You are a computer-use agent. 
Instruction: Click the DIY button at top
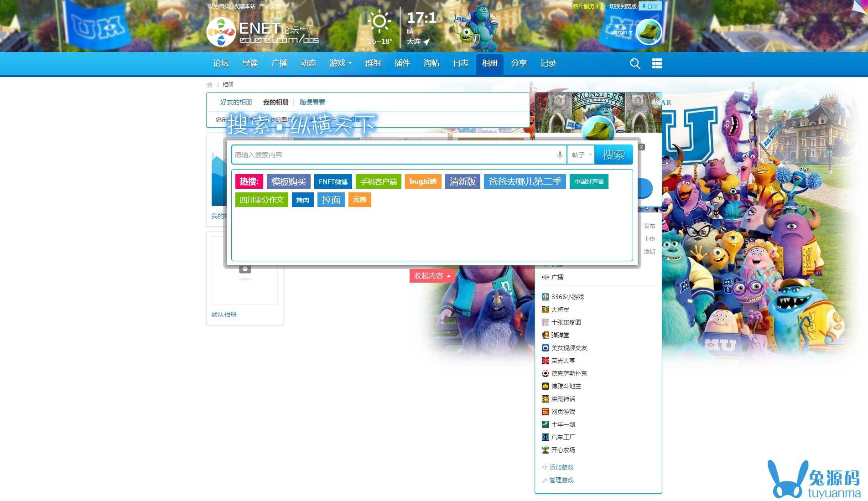tap(650, 6)
